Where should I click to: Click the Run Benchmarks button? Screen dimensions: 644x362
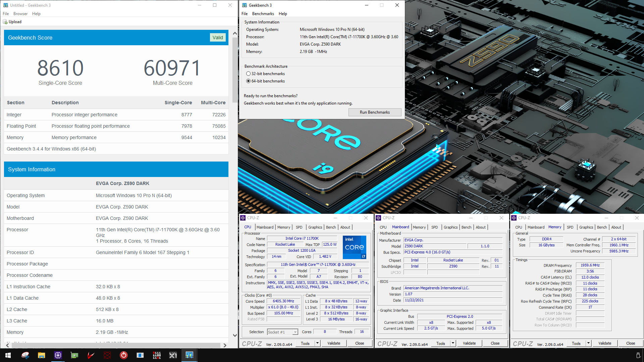(375, 112)
